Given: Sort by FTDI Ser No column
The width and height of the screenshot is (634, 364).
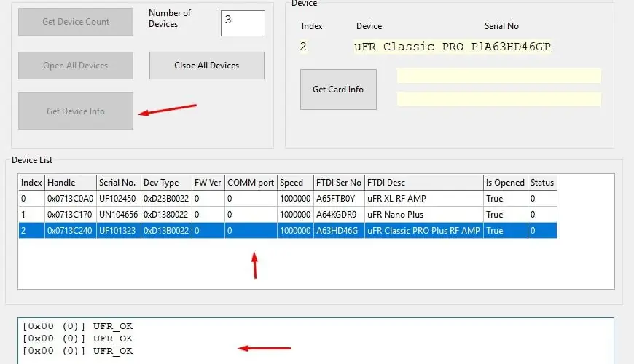Looking at the screenshot, I should (338, 183).
